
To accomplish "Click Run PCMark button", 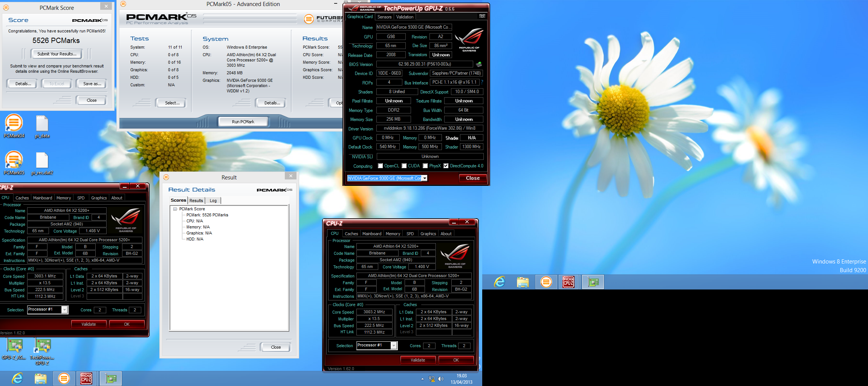I will click(x=243, y=122).
